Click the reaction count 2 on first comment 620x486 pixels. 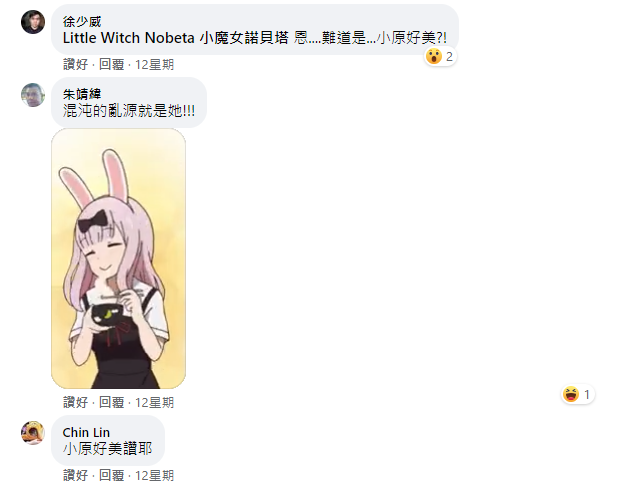coord(449,57)
